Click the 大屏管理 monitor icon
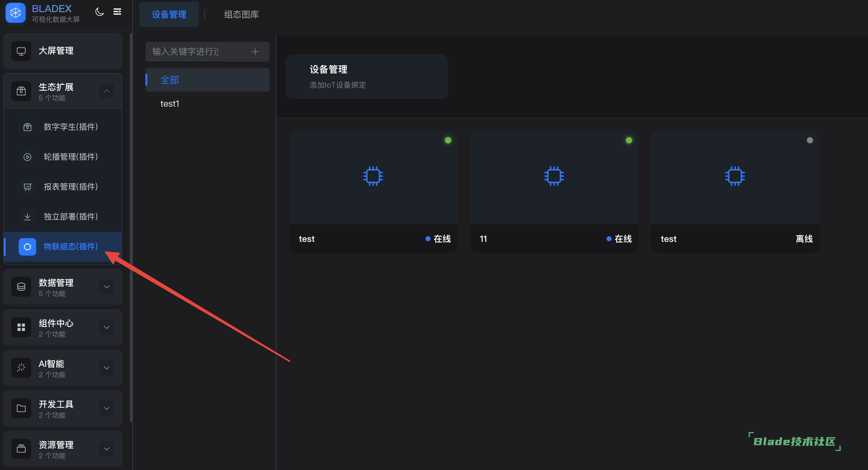The width and height of the screenshot is (868, 470). [x=21, y=51]
